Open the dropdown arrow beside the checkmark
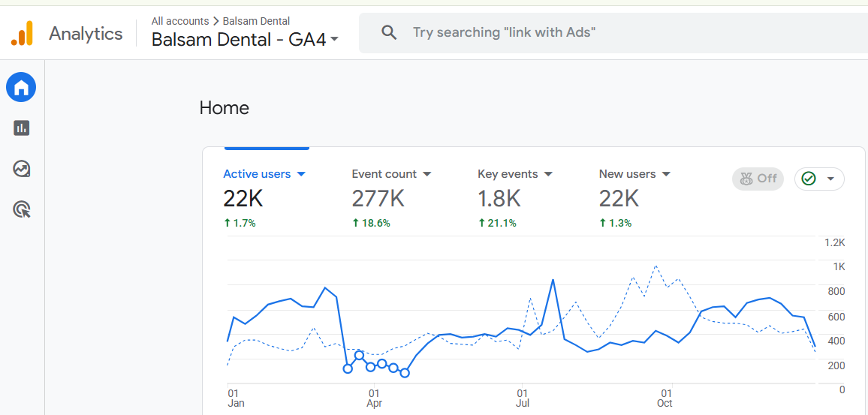868x415 pixels. [830, 179]
